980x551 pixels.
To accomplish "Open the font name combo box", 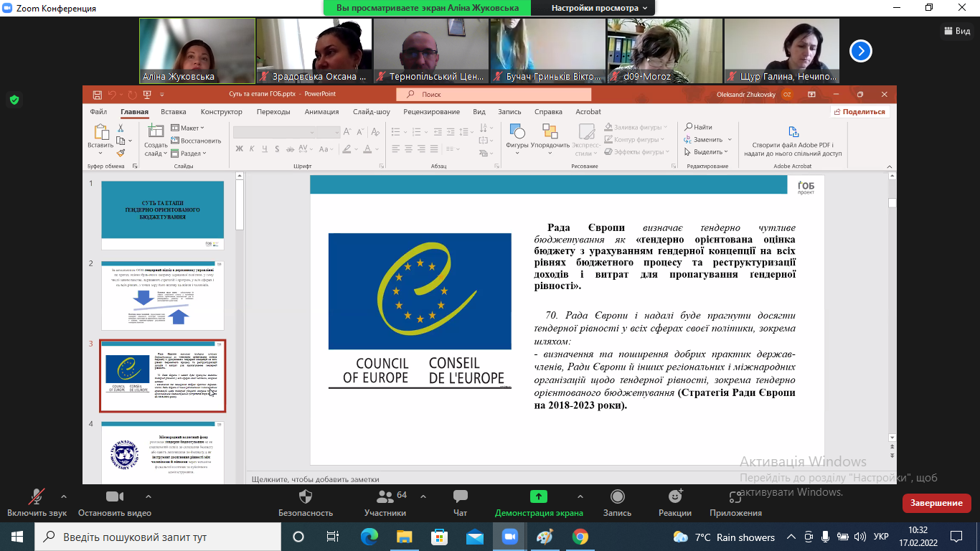I will 275,132.
